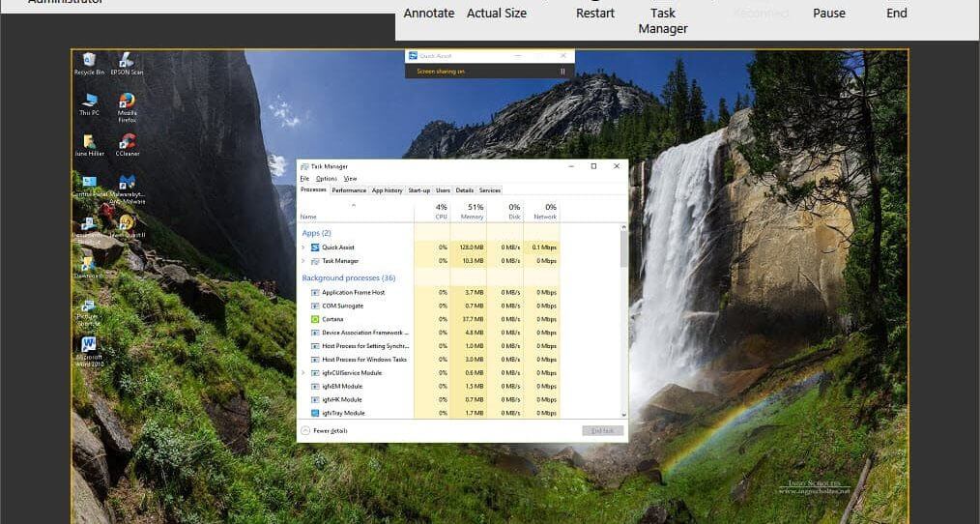Expand the Task Manager process group
Viewport: 980px width, 524px height.
pos(303,261)
